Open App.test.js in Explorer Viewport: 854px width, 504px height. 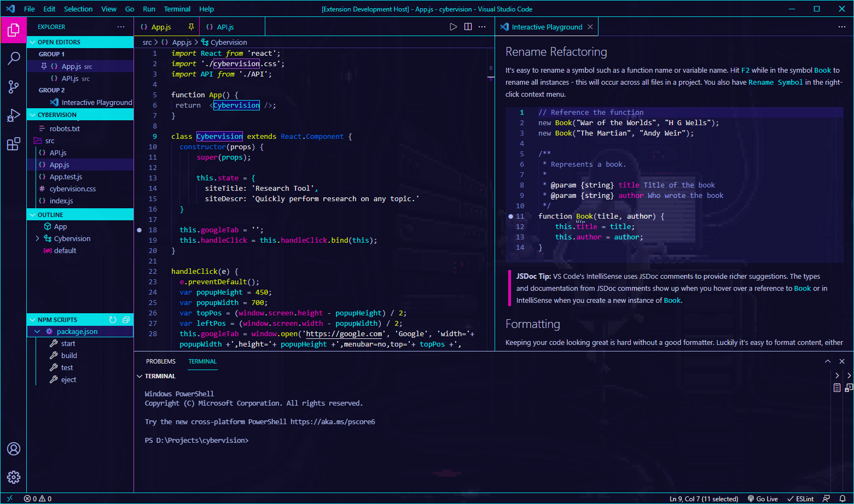[66, 177]
